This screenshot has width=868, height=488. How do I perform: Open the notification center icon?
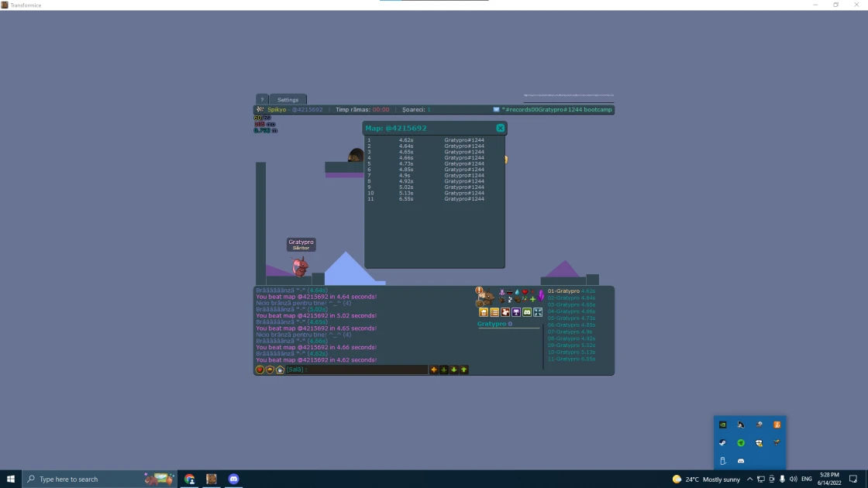pyautogui.click(x=853, y=479)
